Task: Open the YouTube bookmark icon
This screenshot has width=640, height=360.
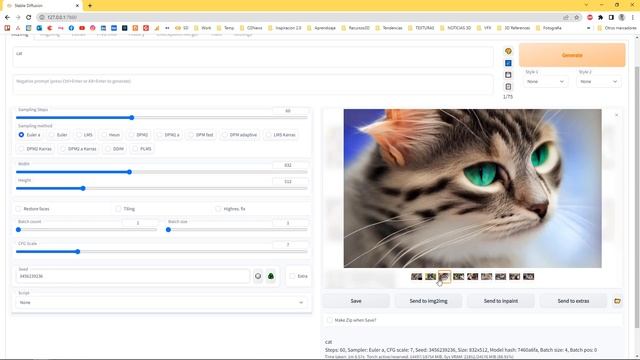Action: tap(82, 28)
